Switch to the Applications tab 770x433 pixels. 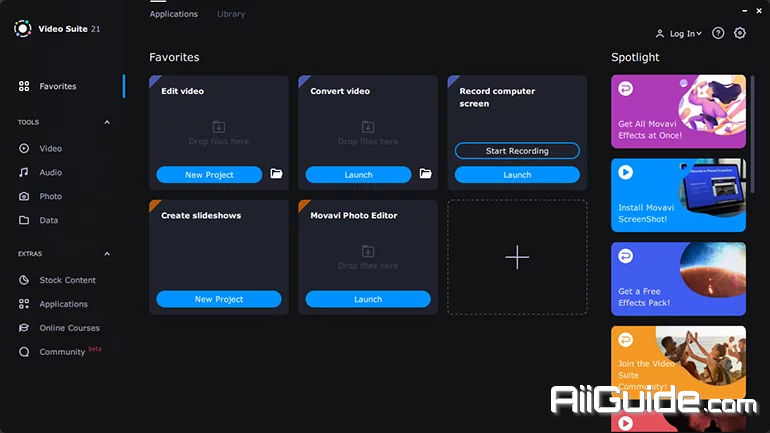pos(173,14)
